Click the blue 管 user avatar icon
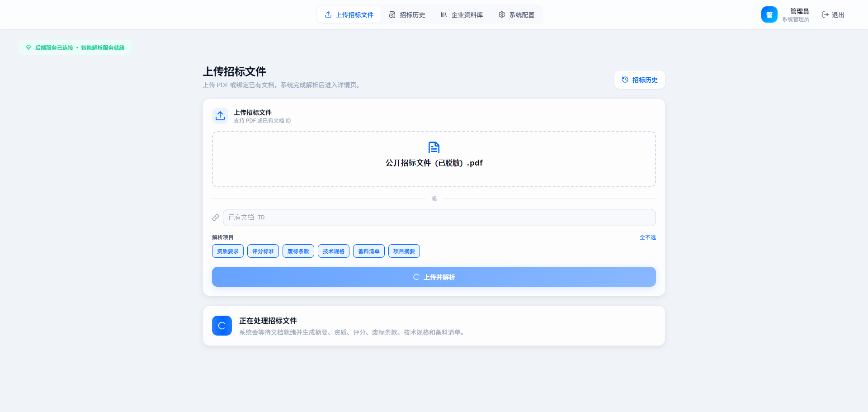This screenshot has height=412, width=868. tap(769, 15)
